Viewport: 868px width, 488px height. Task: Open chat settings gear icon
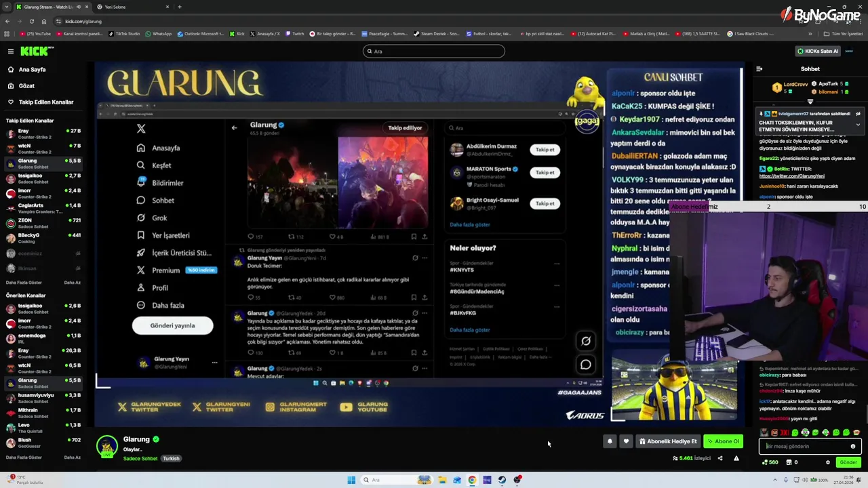(827, 462)
